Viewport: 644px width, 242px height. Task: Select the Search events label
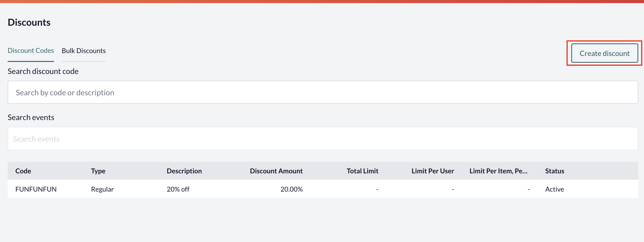click(x=31, y=117)
